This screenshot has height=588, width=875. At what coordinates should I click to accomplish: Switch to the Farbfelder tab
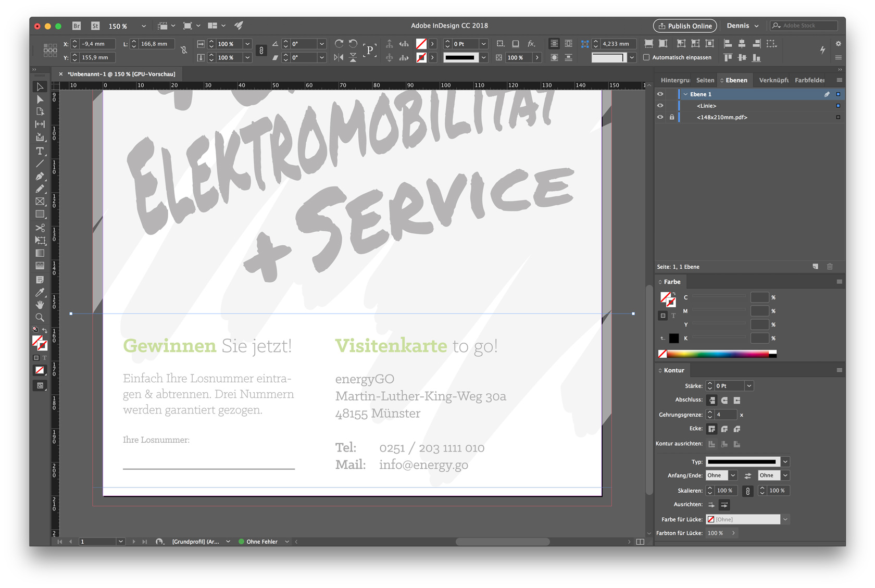coord(810,80)
